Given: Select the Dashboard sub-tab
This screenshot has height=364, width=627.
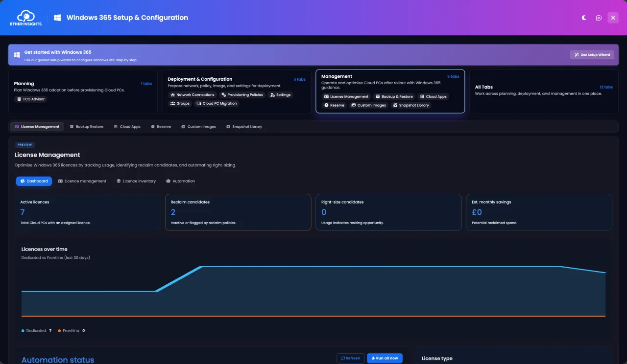Looking at the screenshot, I should (34, 181).
